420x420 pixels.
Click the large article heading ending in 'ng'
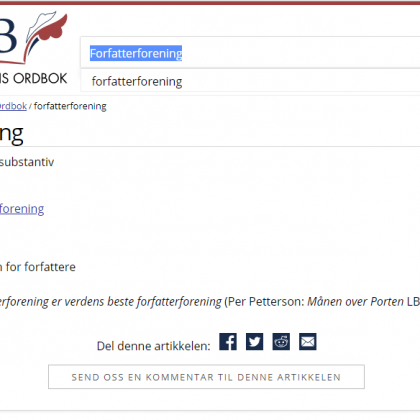point(12,134)
